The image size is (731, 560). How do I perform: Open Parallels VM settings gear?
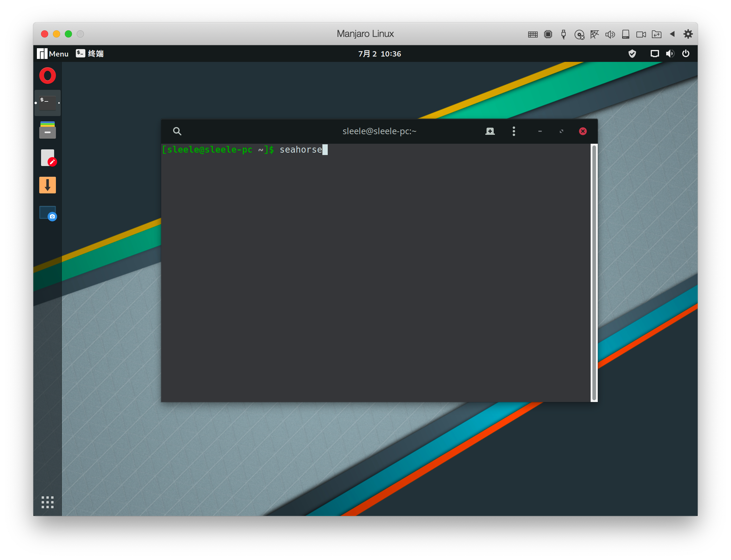688,34
